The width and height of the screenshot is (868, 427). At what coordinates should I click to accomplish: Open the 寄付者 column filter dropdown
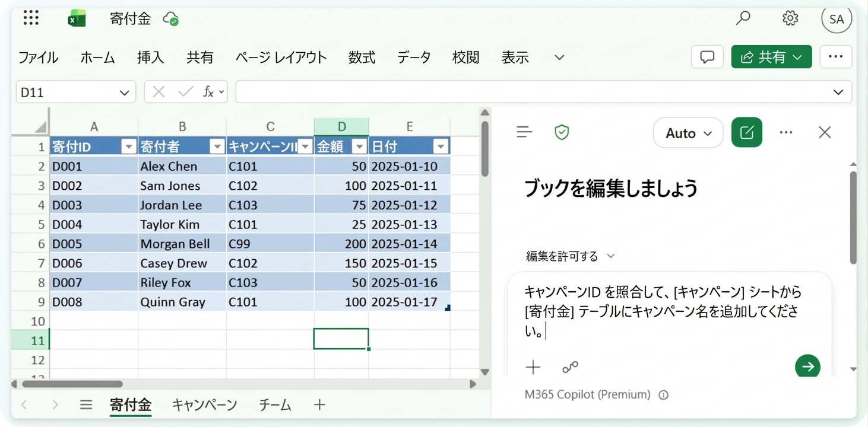pyautogui.click(x=217, y=146)
